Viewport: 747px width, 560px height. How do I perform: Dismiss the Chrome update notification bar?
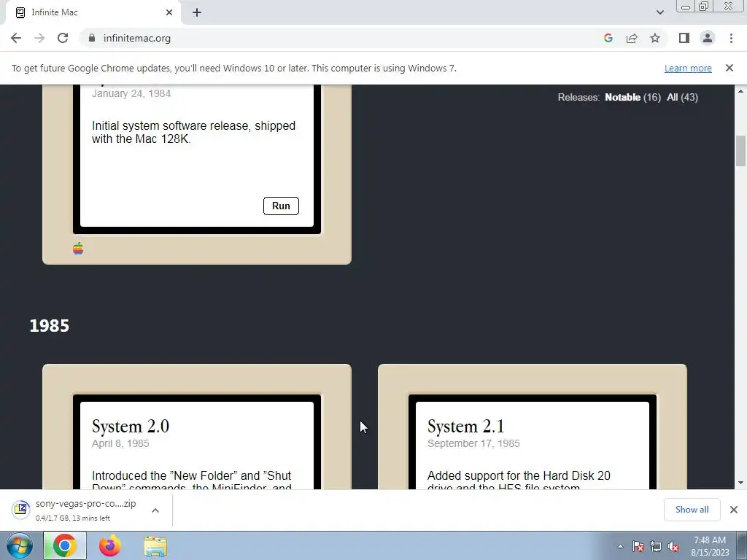(x=729, y=68)
